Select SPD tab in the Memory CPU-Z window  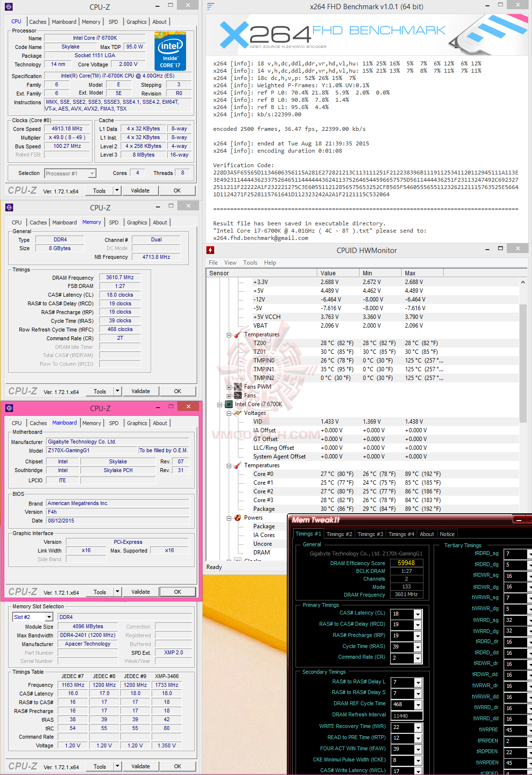click(114, 222)
